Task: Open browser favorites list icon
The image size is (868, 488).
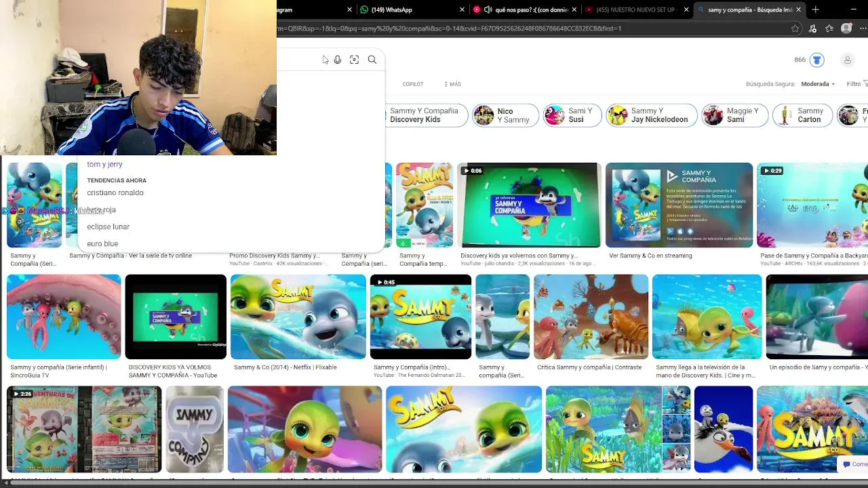Action: 829,28
